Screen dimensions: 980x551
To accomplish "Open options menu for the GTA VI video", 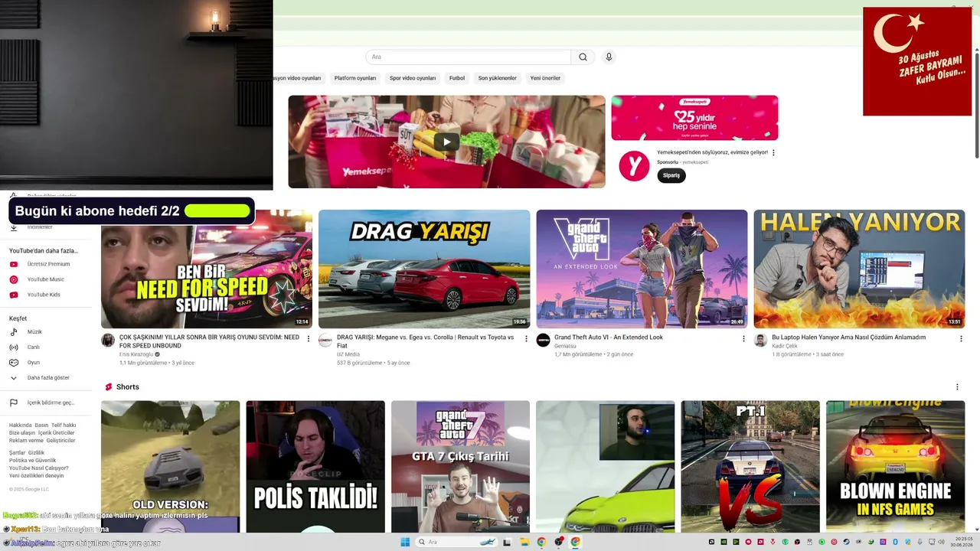I will [x=743, y=338].
